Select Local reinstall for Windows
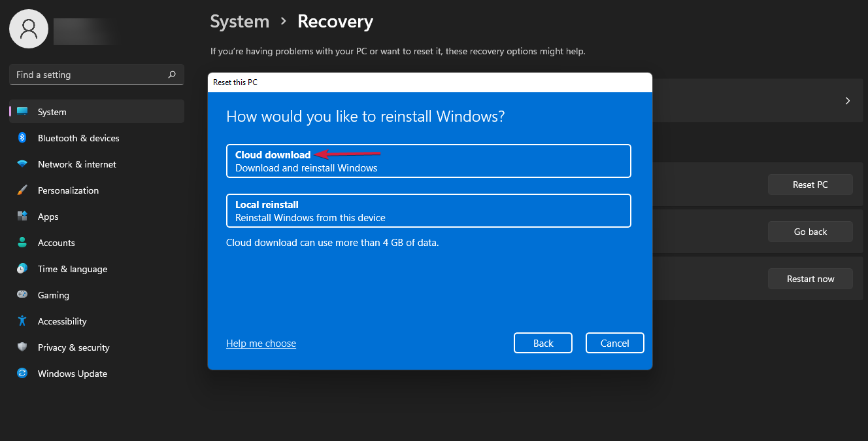The height and width of the screenshot is (441, 868). pyautogui.click(x=428, y=211)
